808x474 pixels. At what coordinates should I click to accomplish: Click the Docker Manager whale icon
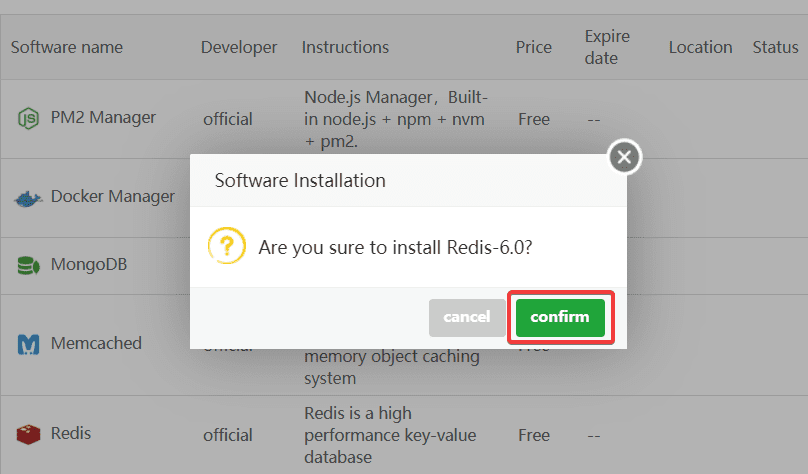pos(27,197)
